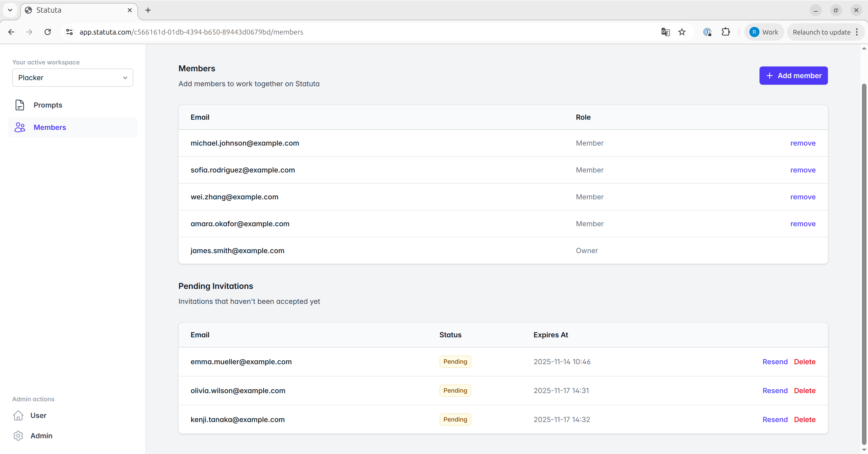Delete kenji.tanaka@example.com pending invitation
The height and width of the screenshot is (454, 868).
pyautogui.click(x=804, y=420)
